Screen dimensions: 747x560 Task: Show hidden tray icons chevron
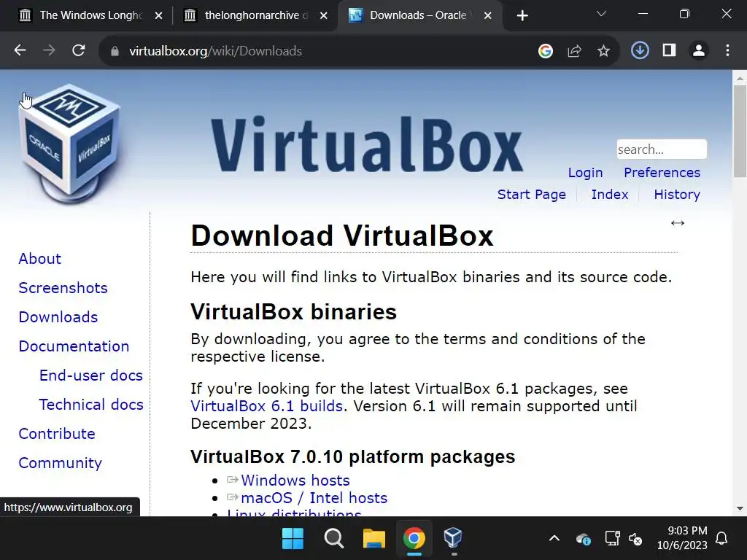pos(554,539)
